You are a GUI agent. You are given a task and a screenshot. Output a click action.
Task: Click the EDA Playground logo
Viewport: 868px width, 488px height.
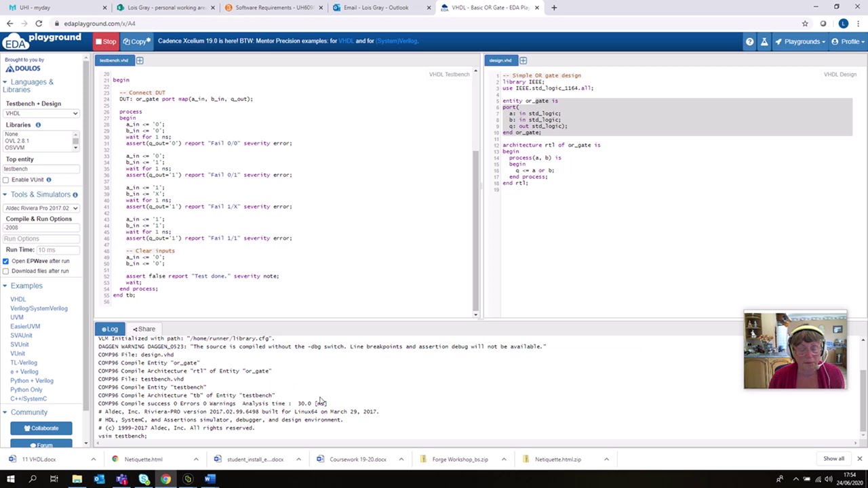coord(41,41)
